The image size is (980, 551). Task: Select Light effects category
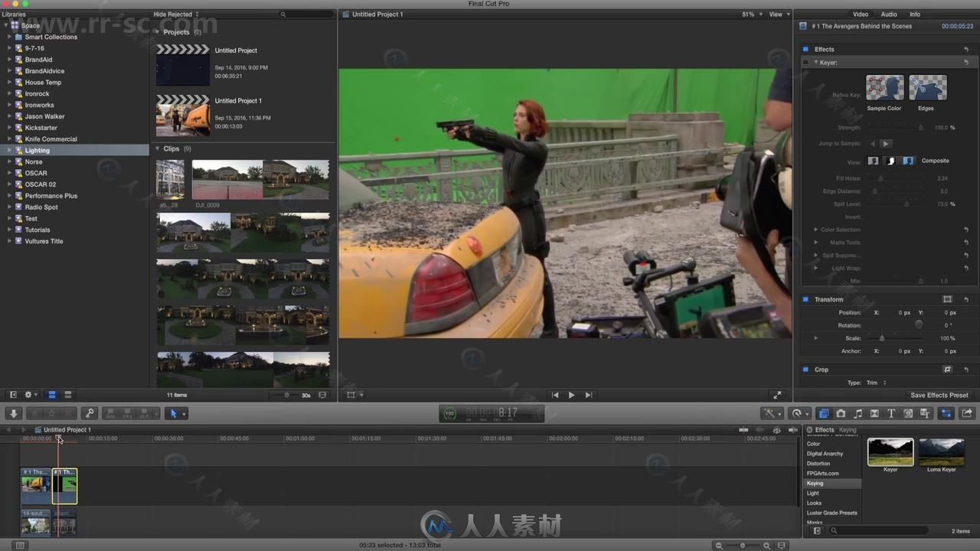pyautogui.click(x=813, y=494)
